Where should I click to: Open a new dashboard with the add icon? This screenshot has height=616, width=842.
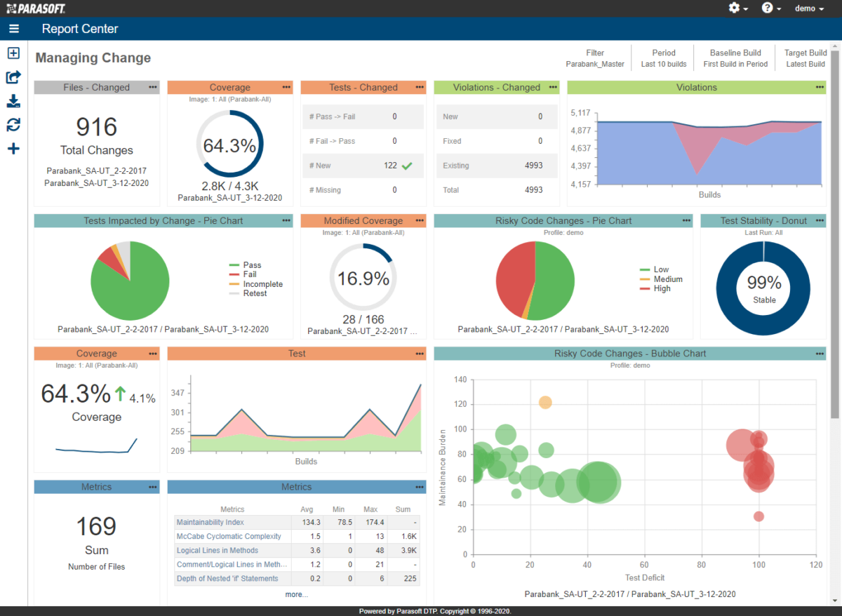(13, 53)
